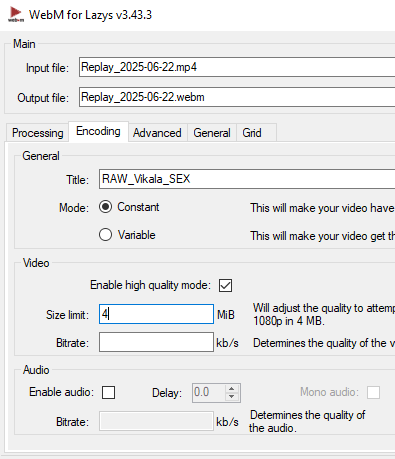The height and width of the screenshot is (459, 395).
Task: Click the Output file text field
Action: tap(237, 97)
